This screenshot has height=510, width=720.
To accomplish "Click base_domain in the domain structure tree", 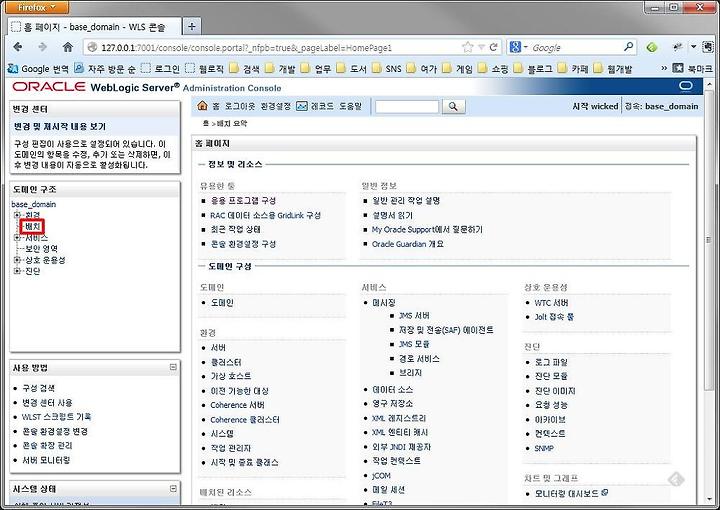I will coord(34,204).
